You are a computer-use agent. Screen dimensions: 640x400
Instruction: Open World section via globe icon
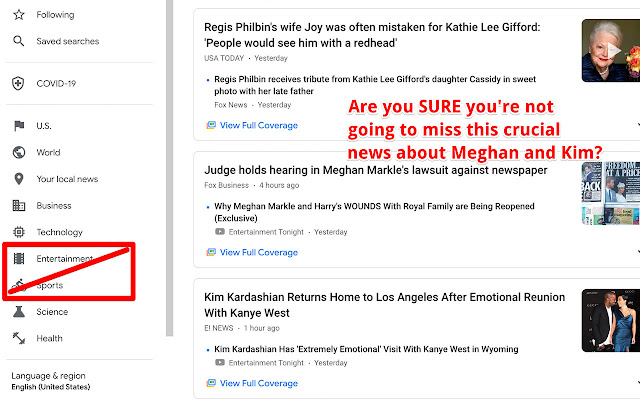pyautogui.click(x=19, y=152)
